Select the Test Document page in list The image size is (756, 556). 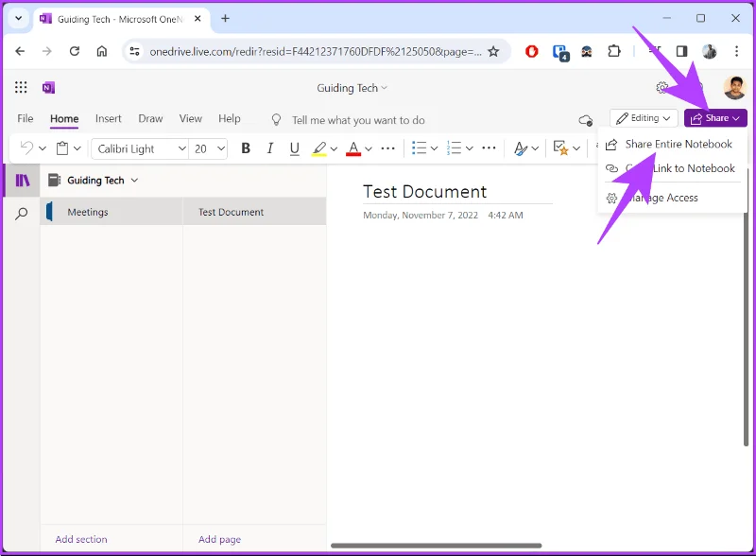point(254,212)
